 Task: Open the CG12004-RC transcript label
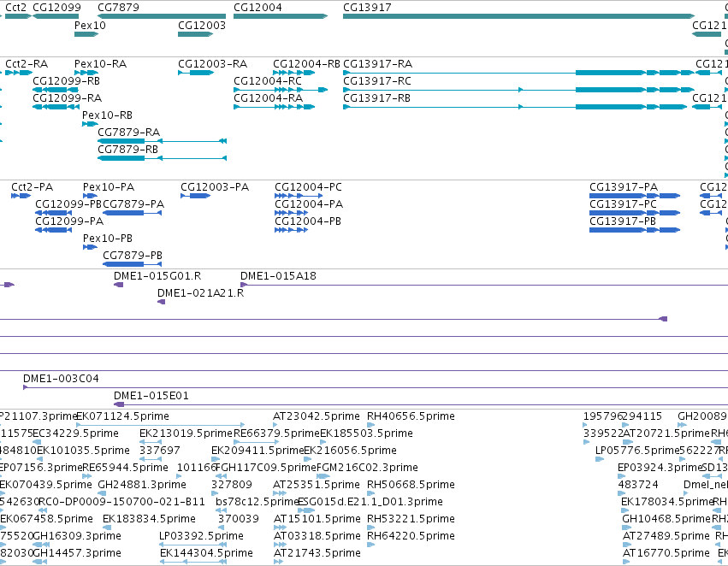pyautogui.click(x=268, y=80)
